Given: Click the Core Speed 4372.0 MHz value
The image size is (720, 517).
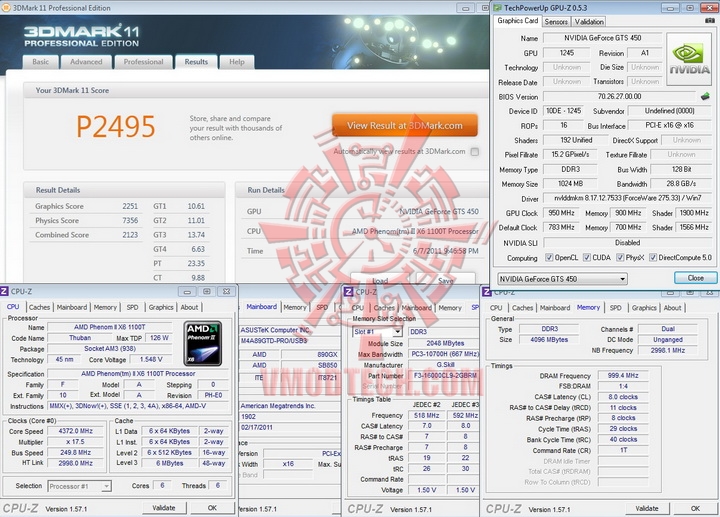Looking at the screenshot, I should pyautogui.click(x=76, y=431).
